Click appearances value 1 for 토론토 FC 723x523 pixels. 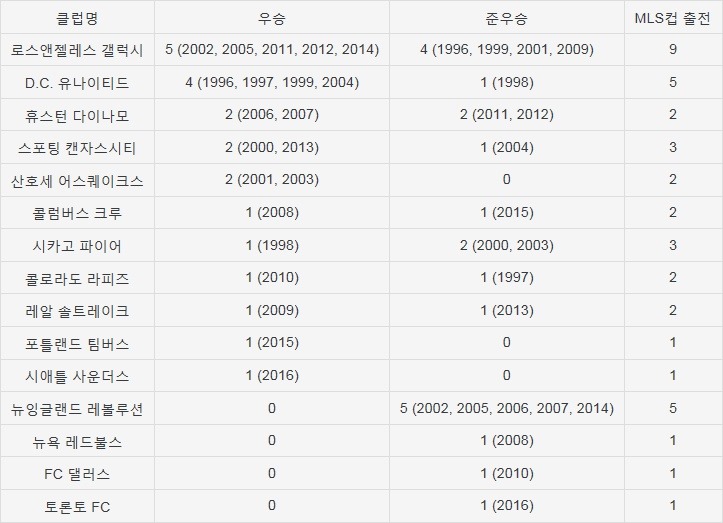tap(672, 506)
